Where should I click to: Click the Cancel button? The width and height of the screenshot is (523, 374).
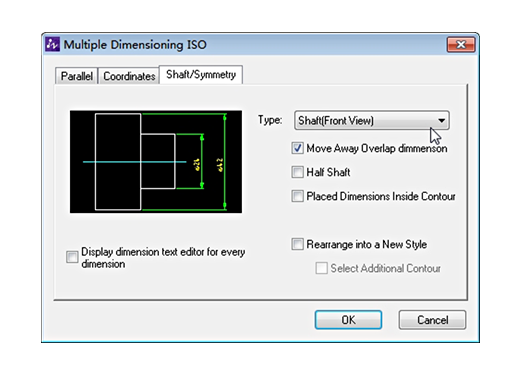(432, 320)
